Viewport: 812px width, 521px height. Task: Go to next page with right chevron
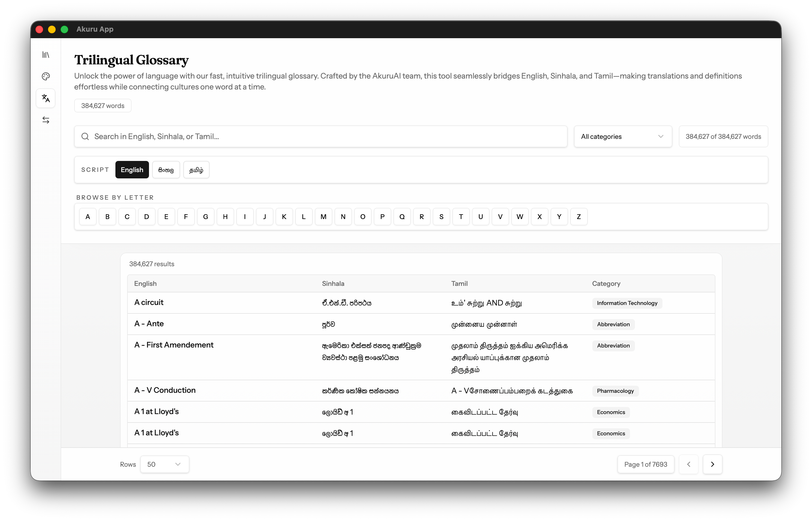712,464
